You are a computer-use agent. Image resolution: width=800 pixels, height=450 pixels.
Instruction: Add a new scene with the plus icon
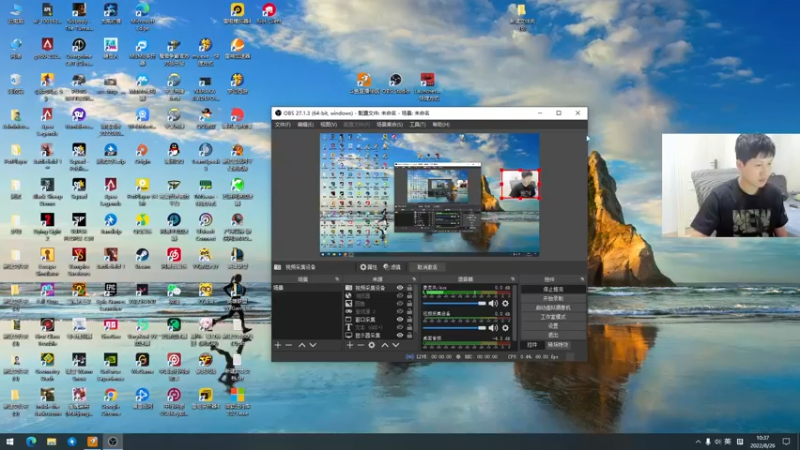tap(278, 345)
